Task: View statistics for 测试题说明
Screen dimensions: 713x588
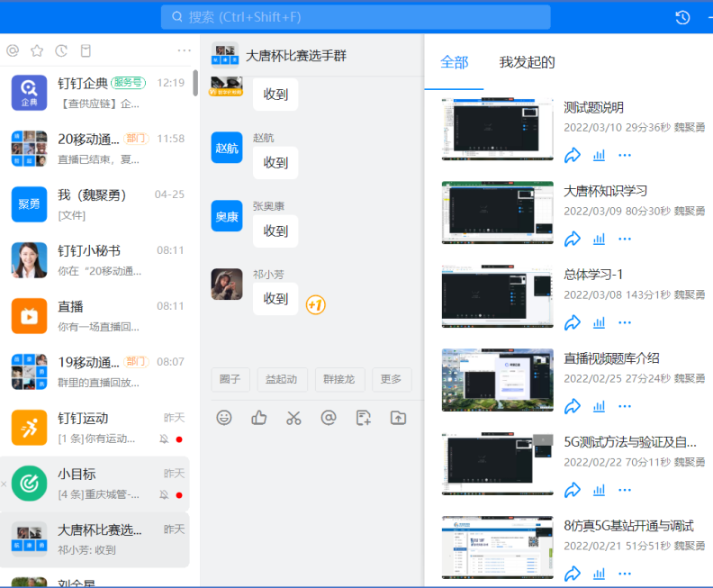Action: (x=599, y=156)
